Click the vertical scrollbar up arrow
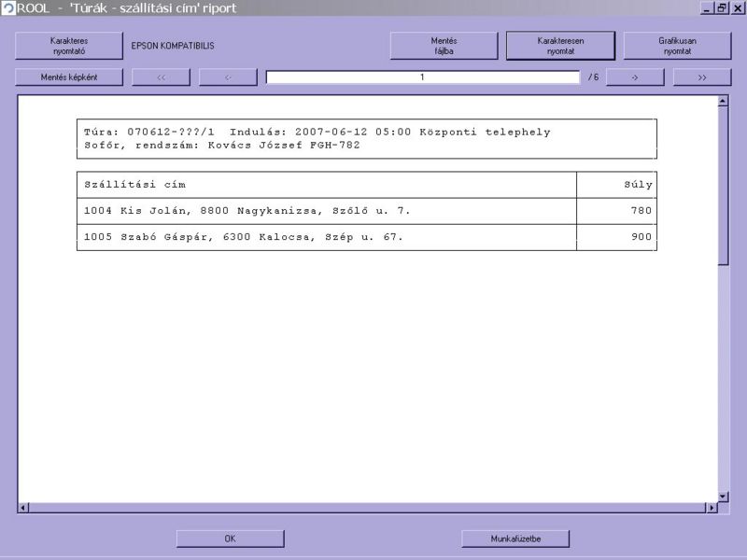747x560 pixels. 723,101
